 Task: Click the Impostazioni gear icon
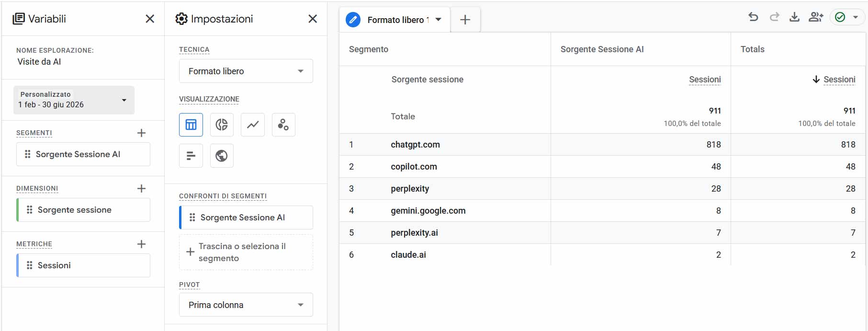(x=181, y=19)
